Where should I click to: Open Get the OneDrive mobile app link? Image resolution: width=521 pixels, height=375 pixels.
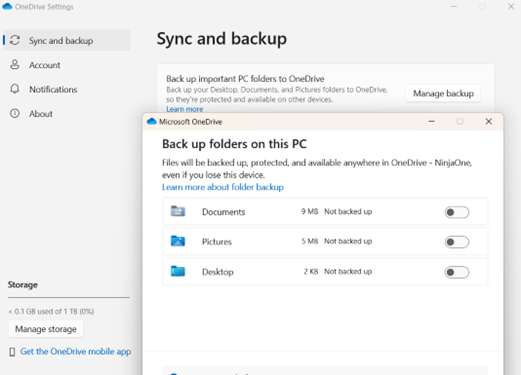click(76, 352)
